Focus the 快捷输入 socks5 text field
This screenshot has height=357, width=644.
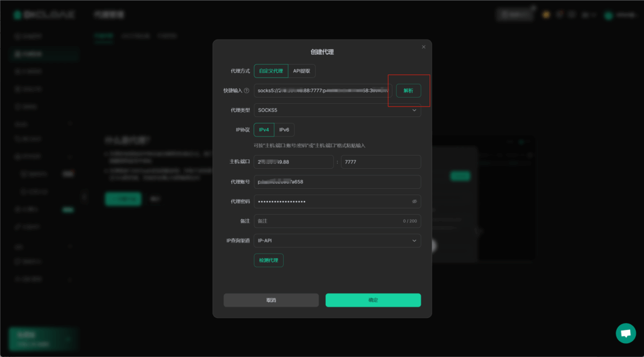pyautogui.click(x=322, y=91)
